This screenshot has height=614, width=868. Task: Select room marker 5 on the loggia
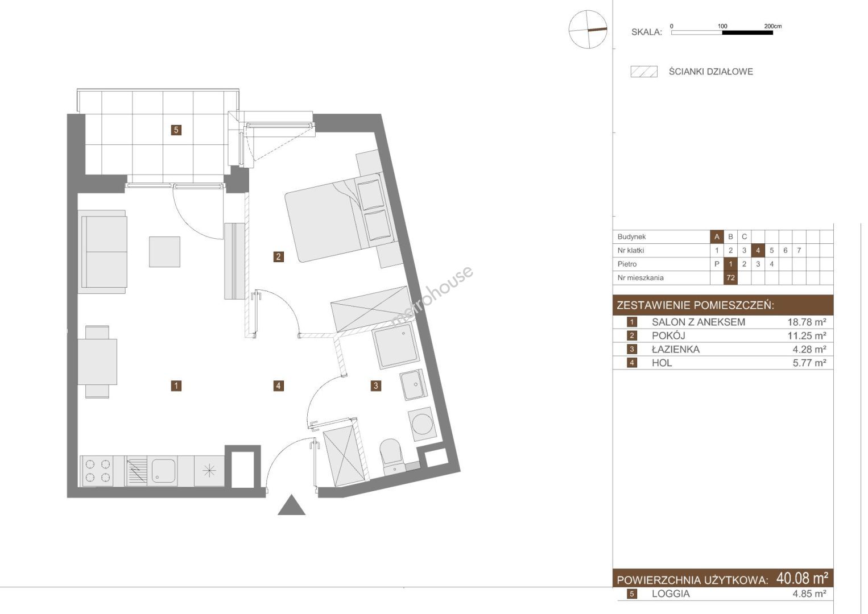176,130
